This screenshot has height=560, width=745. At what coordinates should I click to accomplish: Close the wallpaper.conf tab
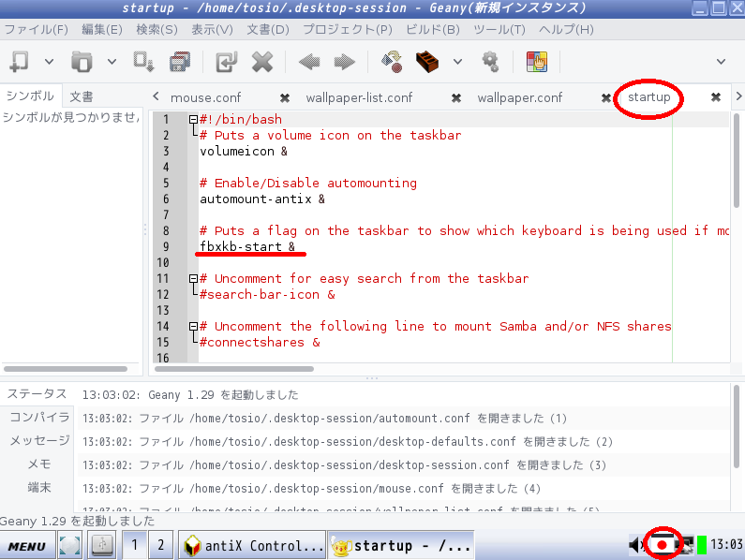(x=605, y=98)
